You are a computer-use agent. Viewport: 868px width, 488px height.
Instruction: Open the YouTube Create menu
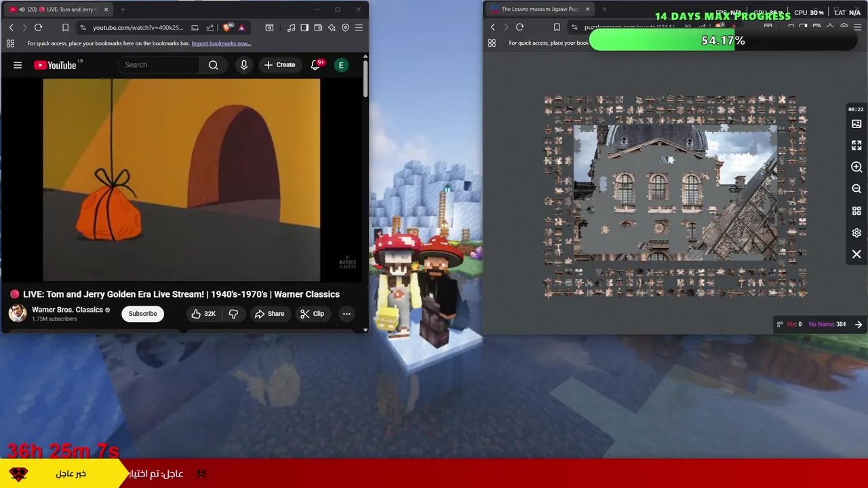point(280,65)
